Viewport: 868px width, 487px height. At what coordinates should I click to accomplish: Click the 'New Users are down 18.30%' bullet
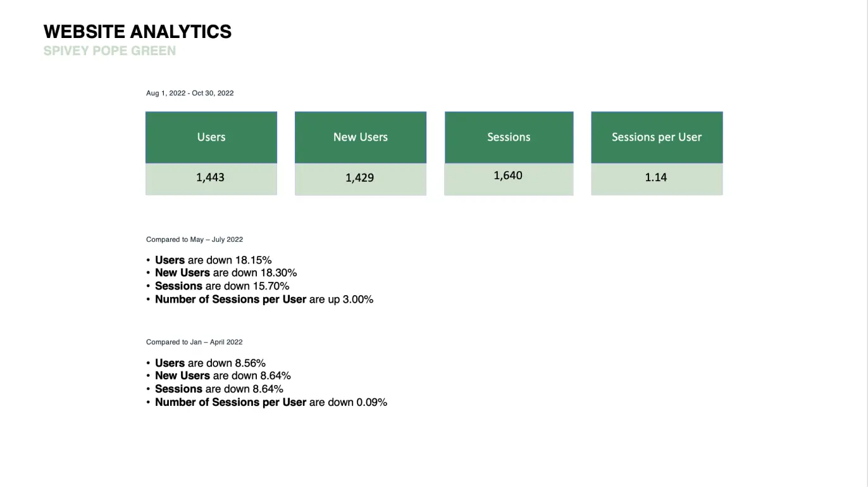[226, 273]
